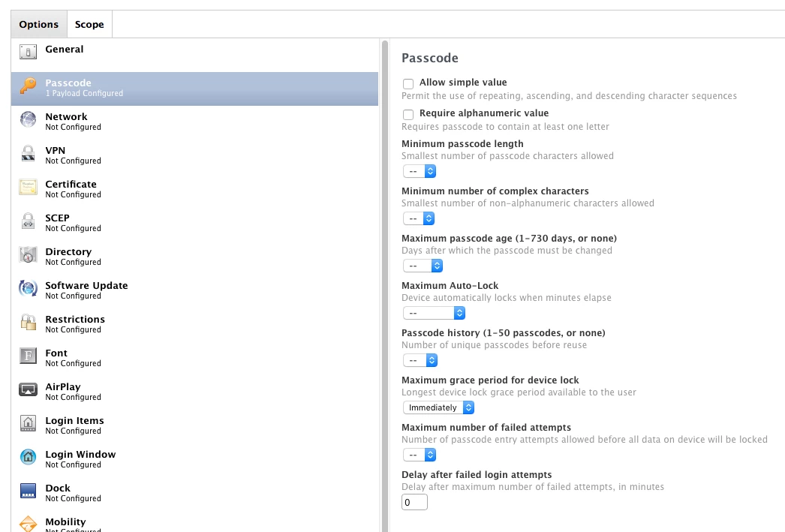Select the Mobility payload label
The image size is (785, 532).
65,522
